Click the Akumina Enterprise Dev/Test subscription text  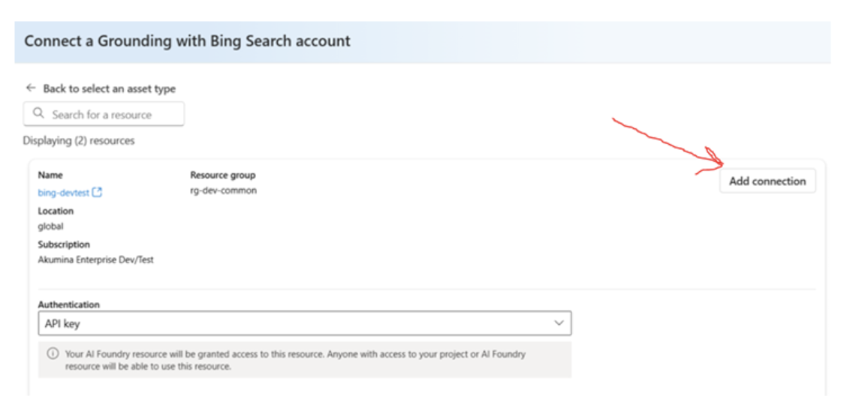[x=96, y=259]
